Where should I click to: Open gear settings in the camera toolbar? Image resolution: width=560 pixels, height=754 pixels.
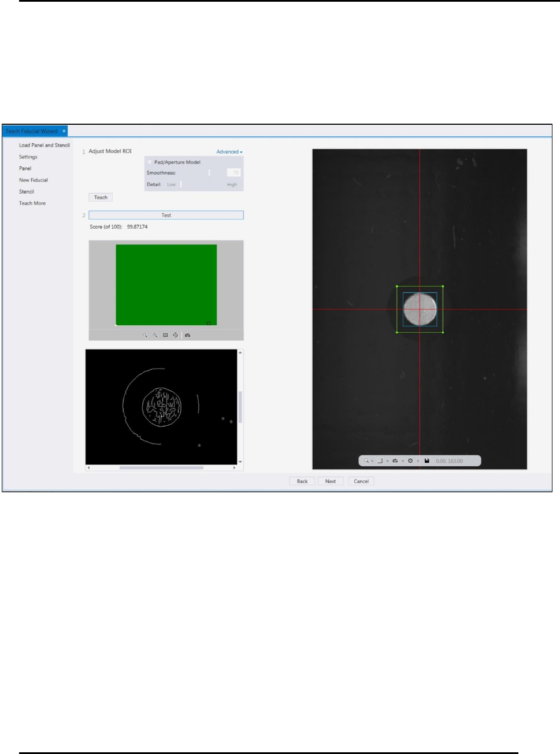410,461
